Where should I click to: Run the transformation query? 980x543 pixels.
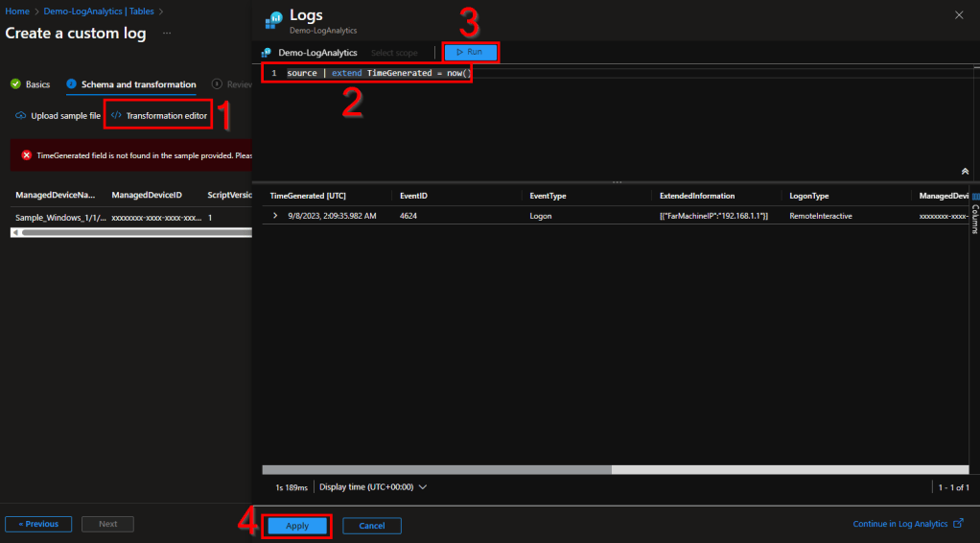click(x=471, y=52)
